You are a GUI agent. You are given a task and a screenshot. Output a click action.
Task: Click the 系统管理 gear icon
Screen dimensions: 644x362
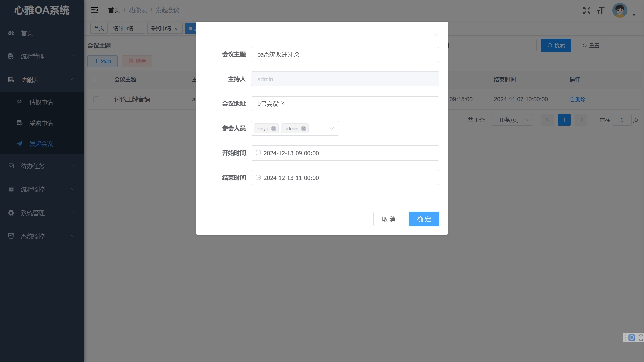click(x=11, y=213)
